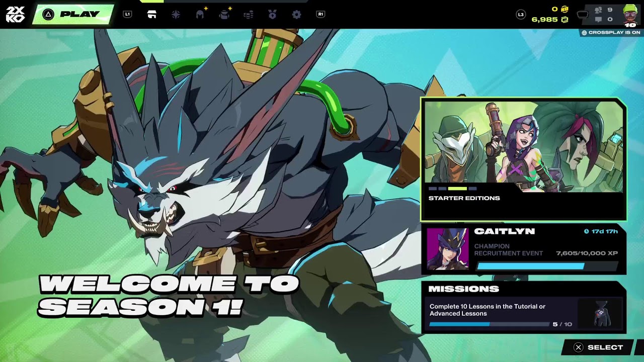This screenshot has width=644, height=362.
Task: Open the medal tab
Action: (272, 14)
